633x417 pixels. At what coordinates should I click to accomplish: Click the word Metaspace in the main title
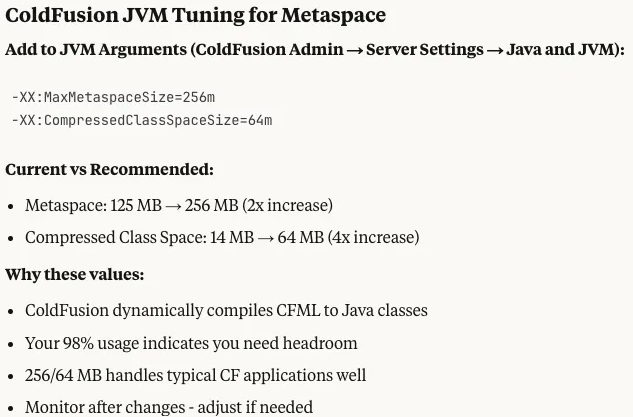pos(333,15)
